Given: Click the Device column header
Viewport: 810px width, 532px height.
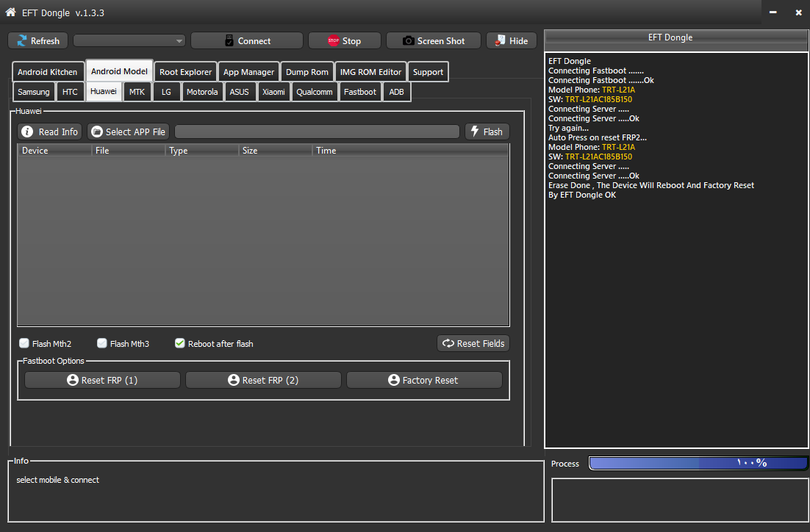Looking at the screenshot, I should coord(54,151).
